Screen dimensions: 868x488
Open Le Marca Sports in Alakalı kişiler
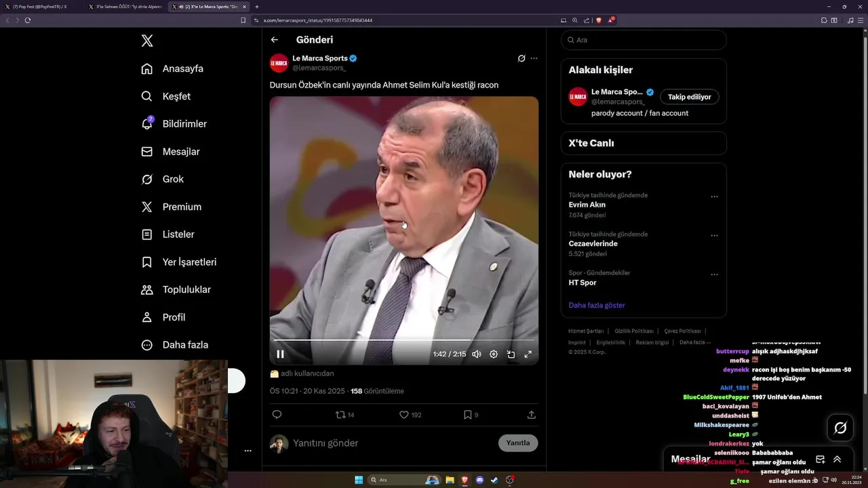coord(617,91)
